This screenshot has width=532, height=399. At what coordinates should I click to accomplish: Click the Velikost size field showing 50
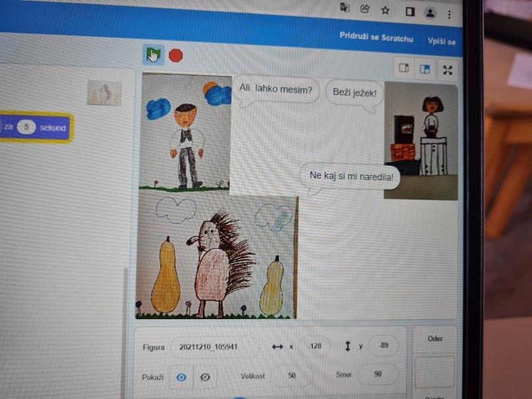pyautogui.click(x=292, y=376)
